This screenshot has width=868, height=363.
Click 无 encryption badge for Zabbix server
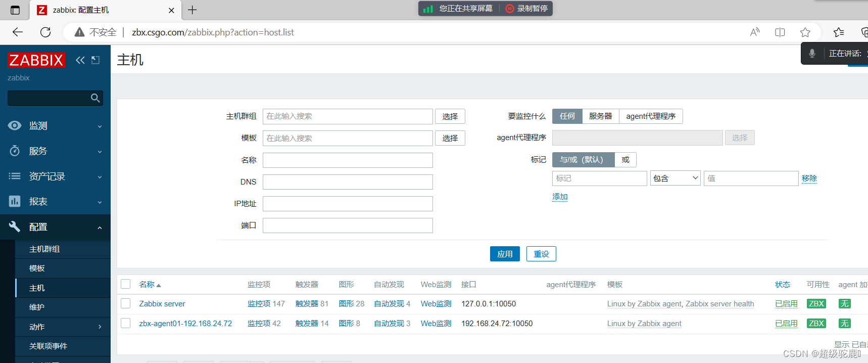[x=845, y=304]
